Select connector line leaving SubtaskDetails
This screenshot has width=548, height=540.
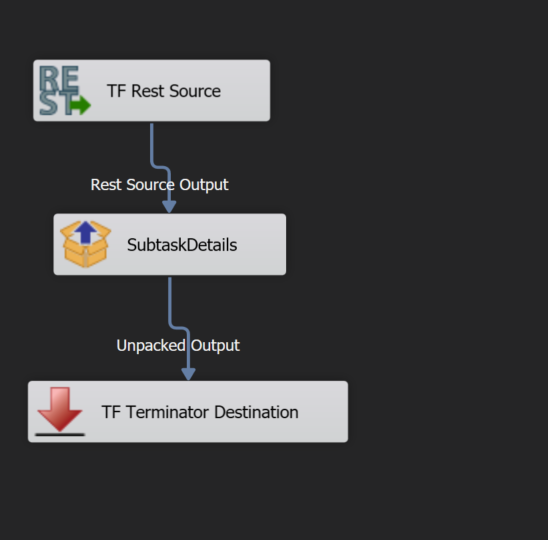tap(170, 301)
